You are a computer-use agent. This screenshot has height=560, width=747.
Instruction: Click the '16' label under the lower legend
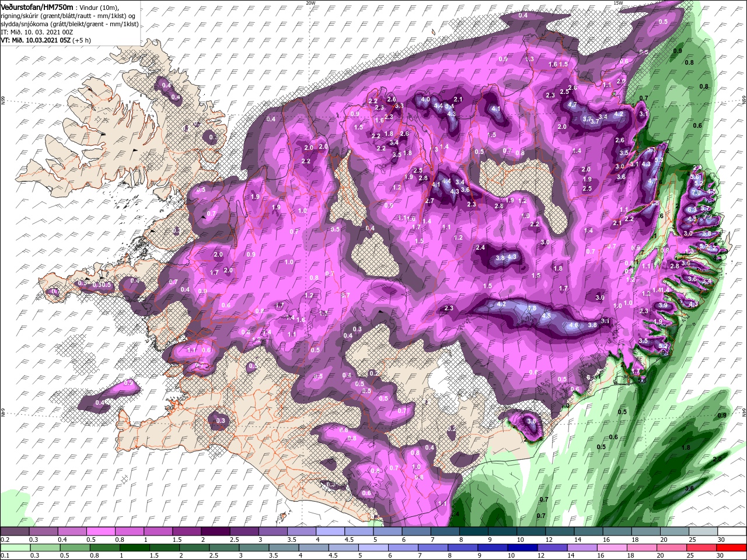(x=600, y=555)
